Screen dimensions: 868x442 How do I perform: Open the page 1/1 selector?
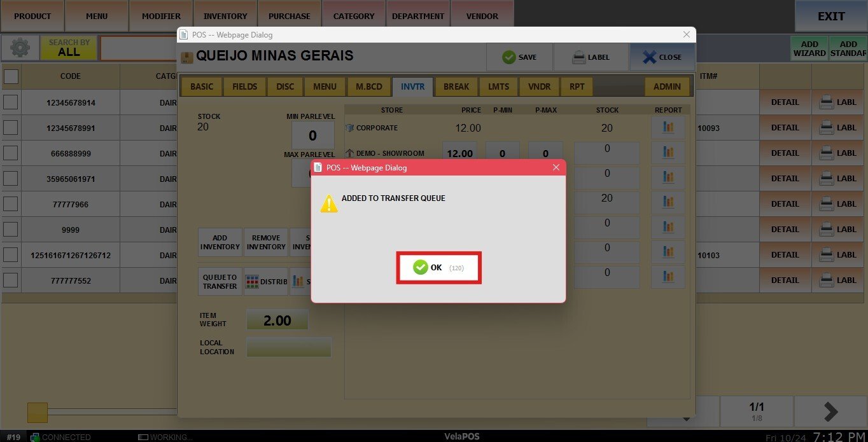coord(756,411)
